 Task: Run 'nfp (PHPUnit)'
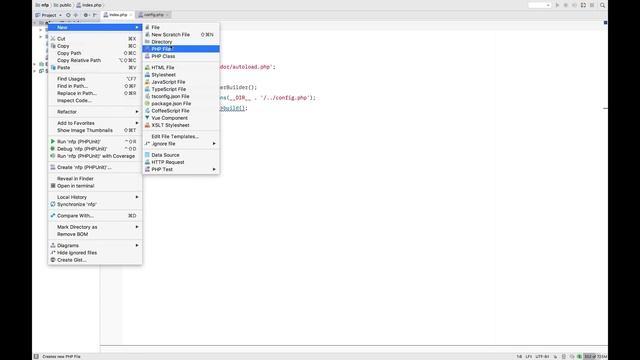pyautogui.click(x=95, y=142)
